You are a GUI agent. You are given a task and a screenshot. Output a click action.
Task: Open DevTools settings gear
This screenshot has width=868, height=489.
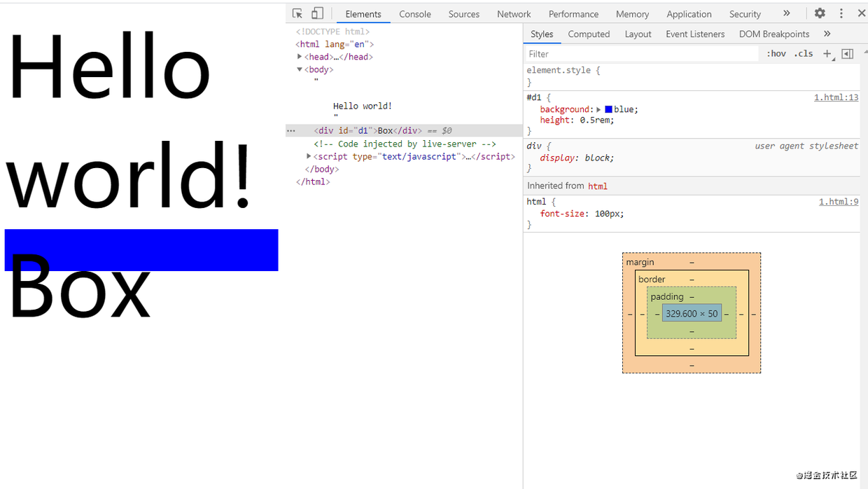coord(820,13)
